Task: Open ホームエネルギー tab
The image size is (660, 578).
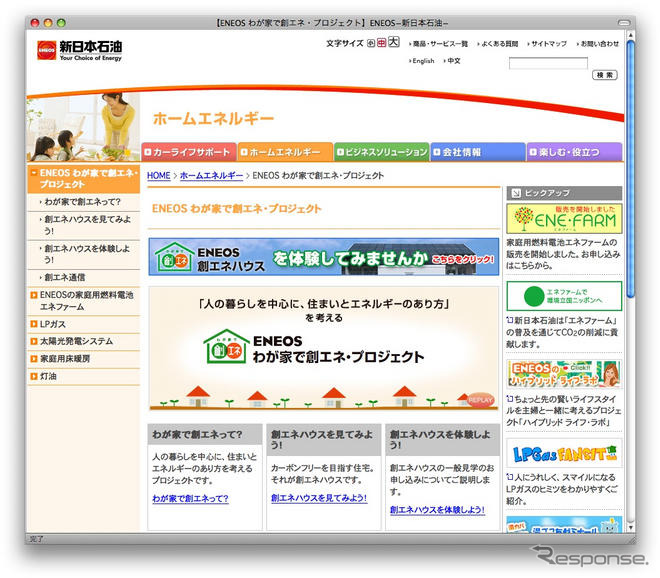Action: click(285, 152)
